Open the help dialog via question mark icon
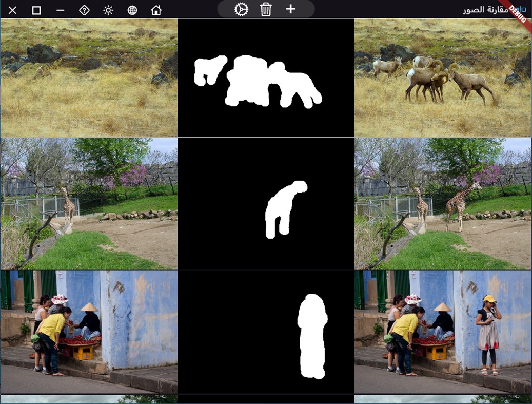532x404 pixels. [x=84, y=10]
